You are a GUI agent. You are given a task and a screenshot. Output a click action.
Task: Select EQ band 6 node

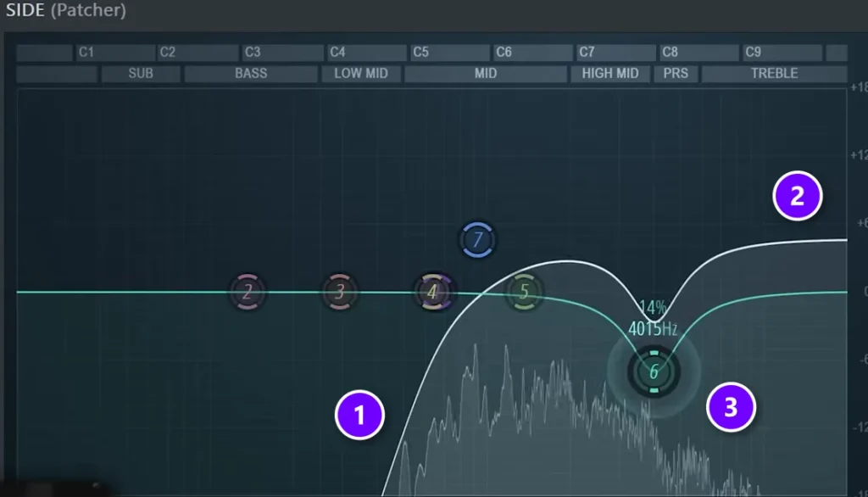click(x=654, y=371)
